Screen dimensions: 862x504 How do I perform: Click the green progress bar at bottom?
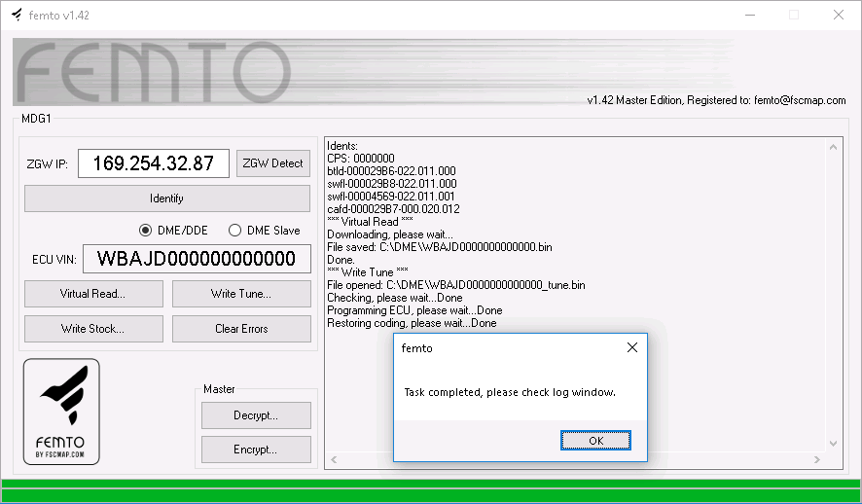coord(431,490)
